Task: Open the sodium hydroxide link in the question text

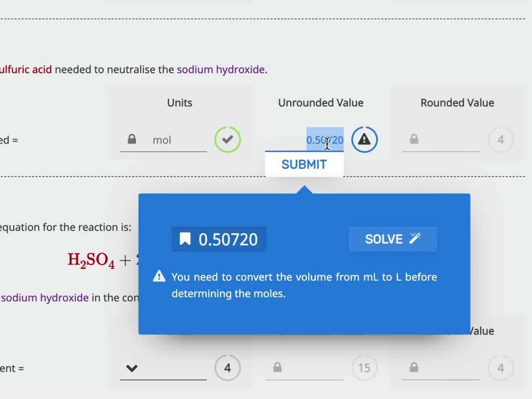Action: [221, 70]
